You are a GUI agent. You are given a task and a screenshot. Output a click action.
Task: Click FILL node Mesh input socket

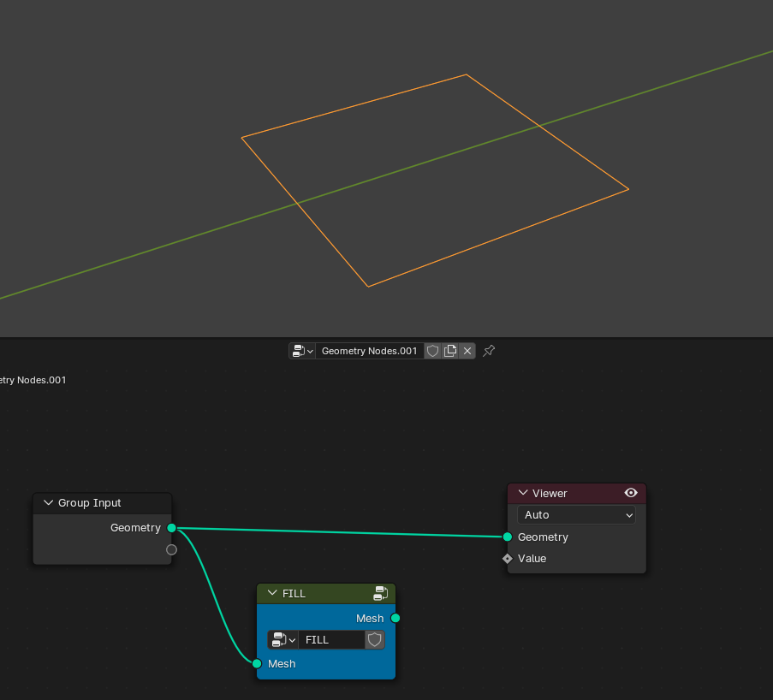[x=257, y=663]
